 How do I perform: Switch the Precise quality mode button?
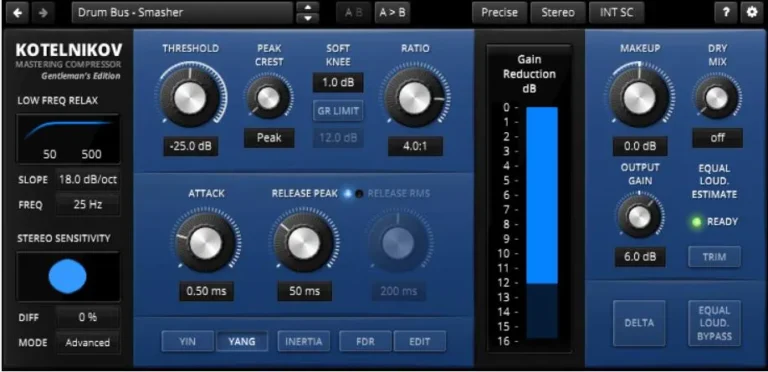click(500, 13)
